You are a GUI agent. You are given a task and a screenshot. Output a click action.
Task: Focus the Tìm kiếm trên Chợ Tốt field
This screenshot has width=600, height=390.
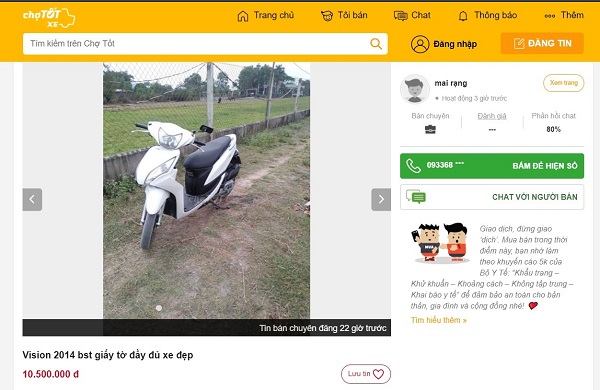(205, 44)
